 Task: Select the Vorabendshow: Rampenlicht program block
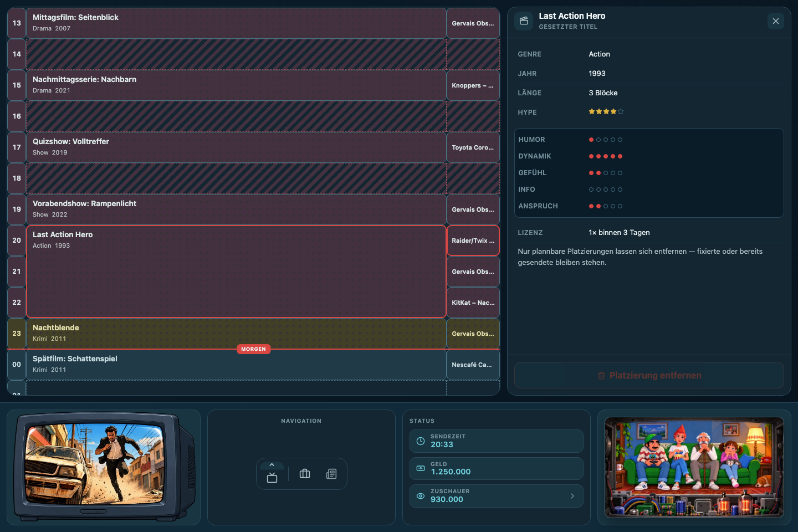pos(237,209)
